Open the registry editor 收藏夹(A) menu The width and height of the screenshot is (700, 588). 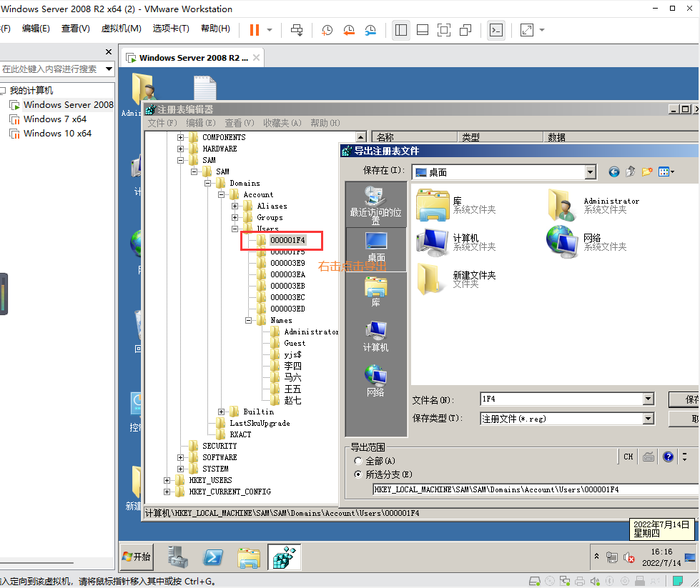click(x=282, y=123)
